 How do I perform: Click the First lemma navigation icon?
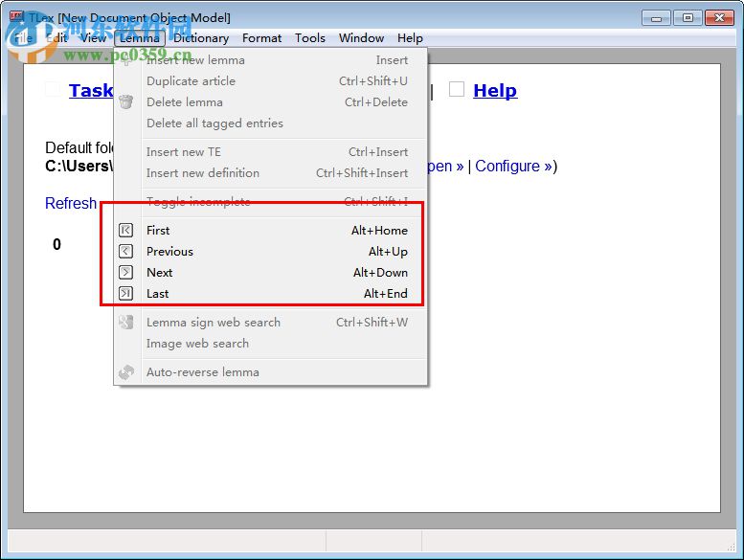click(125, 231)
